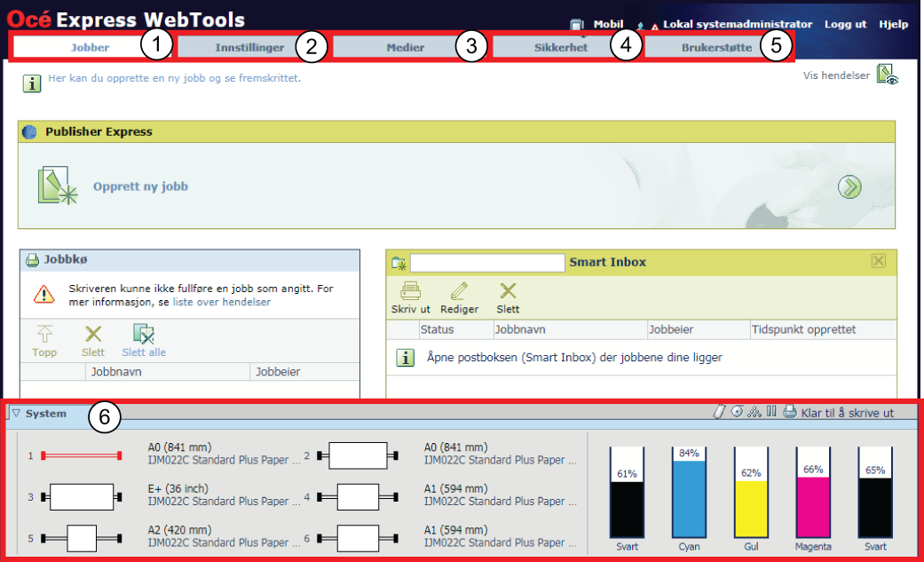924x562 pixels.
Task: Click Logg ut to sign out
Action: pyautogui.click(x=845, y=24)
